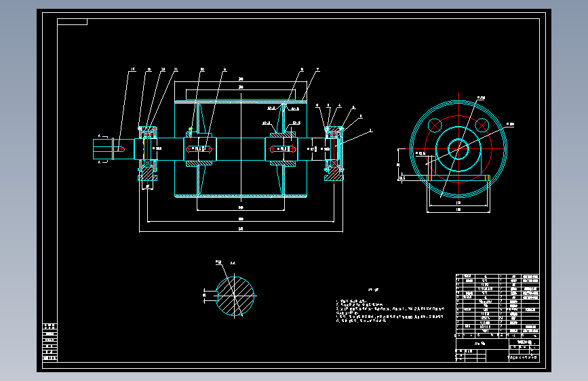Click the left bearing housing hatched section
The height and width of the screenshot is (381, 588).
147,174
